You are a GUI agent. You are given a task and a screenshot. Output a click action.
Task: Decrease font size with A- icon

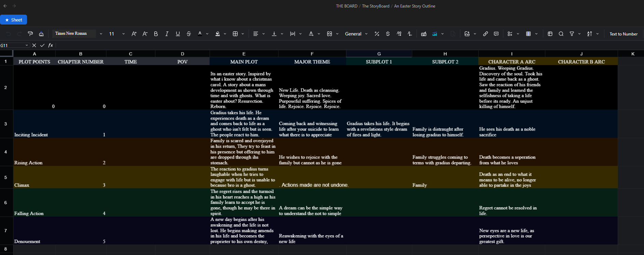click(x=145, y=34)
